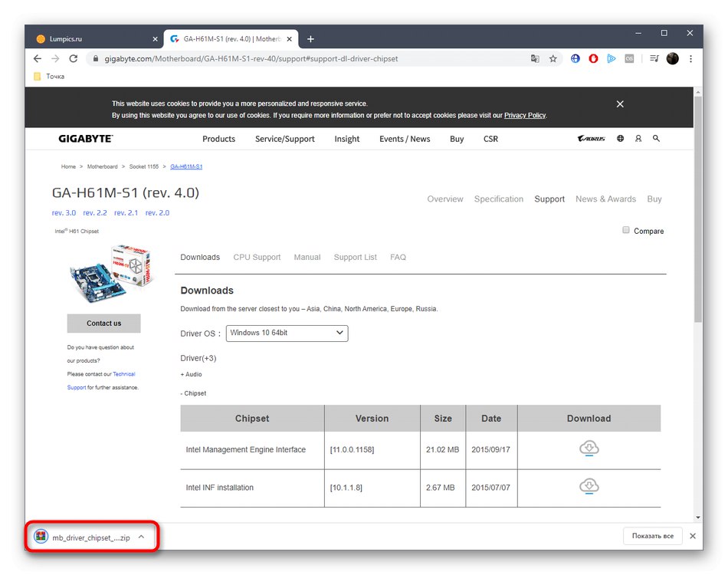Image resolution: width=728 pixels, height=575 pixels.
Task: Open the globe browser extension icon
Action: pos(576,58)
